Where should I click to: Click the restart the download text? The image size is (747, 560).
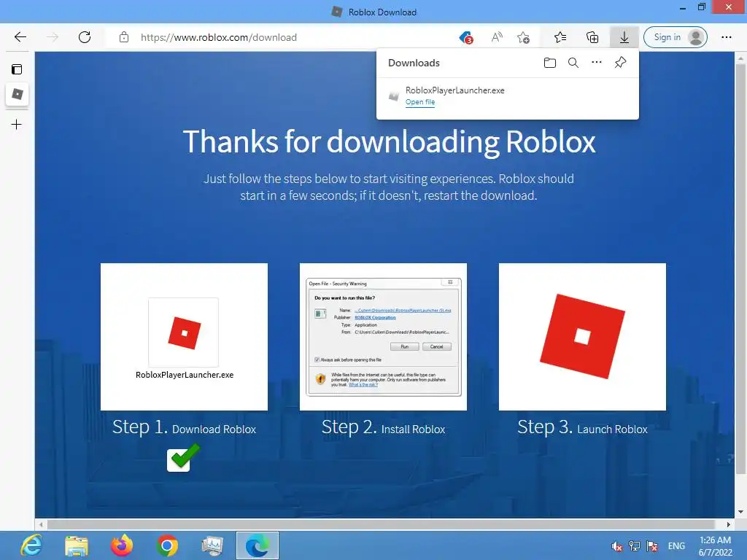coord(480,195)
